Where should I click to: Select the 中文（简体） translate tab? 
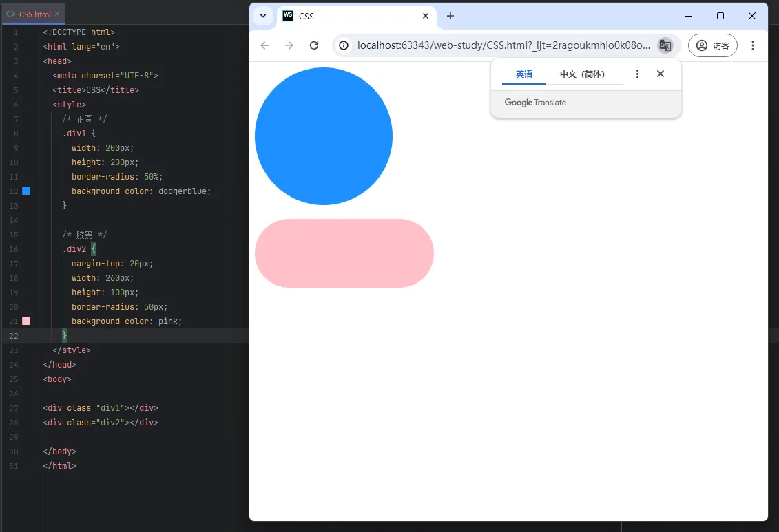(x=582, y=74)
